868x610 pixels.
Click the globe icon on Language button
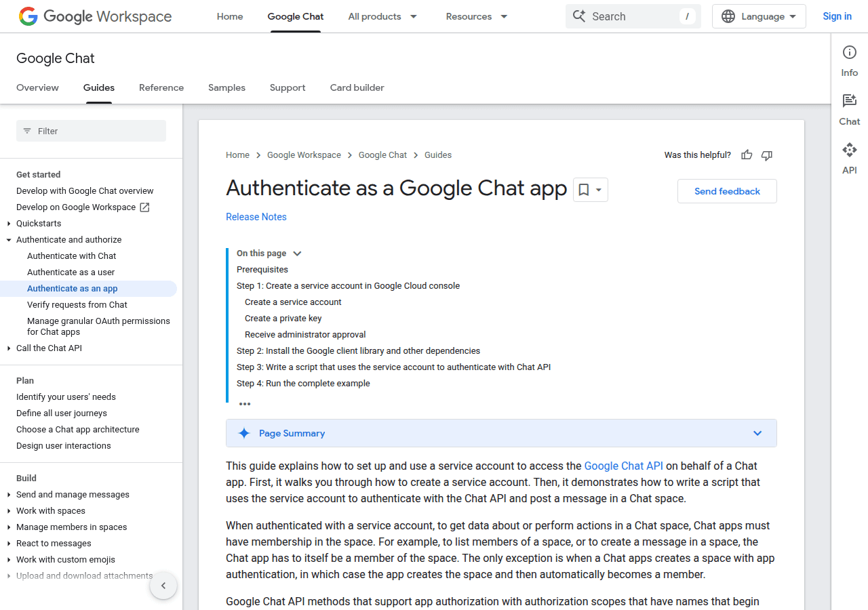coord(728,16)
